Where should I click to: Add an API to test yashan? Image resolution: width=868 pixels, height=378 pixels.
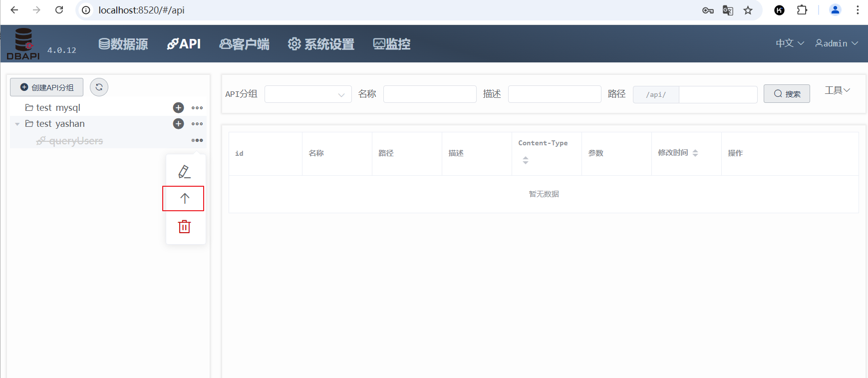tap(178, 124)
